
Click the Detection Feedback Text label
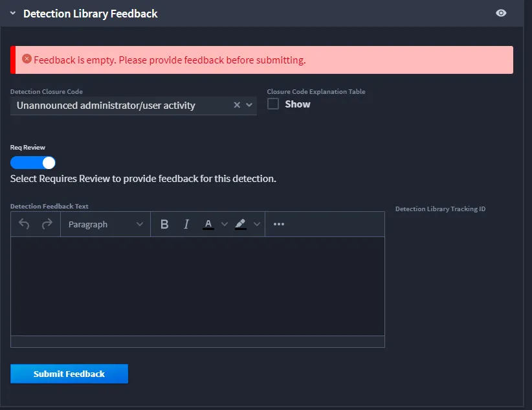tap(50, 206)
